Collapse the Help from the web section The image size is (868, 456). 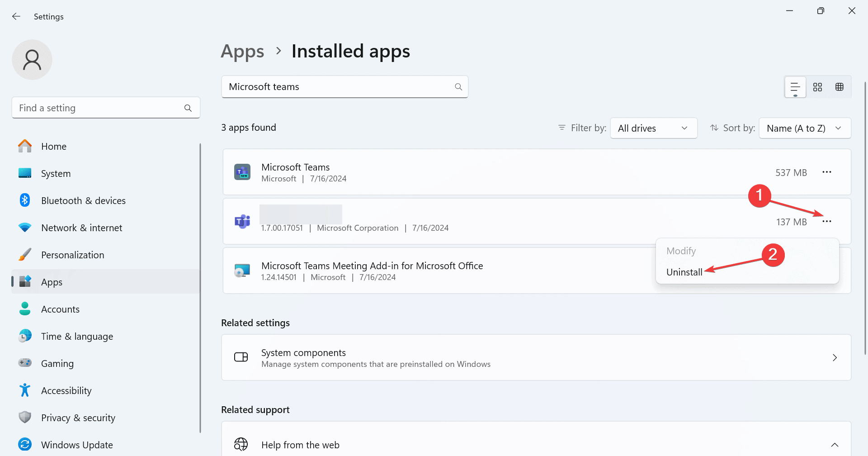(835, 445)
